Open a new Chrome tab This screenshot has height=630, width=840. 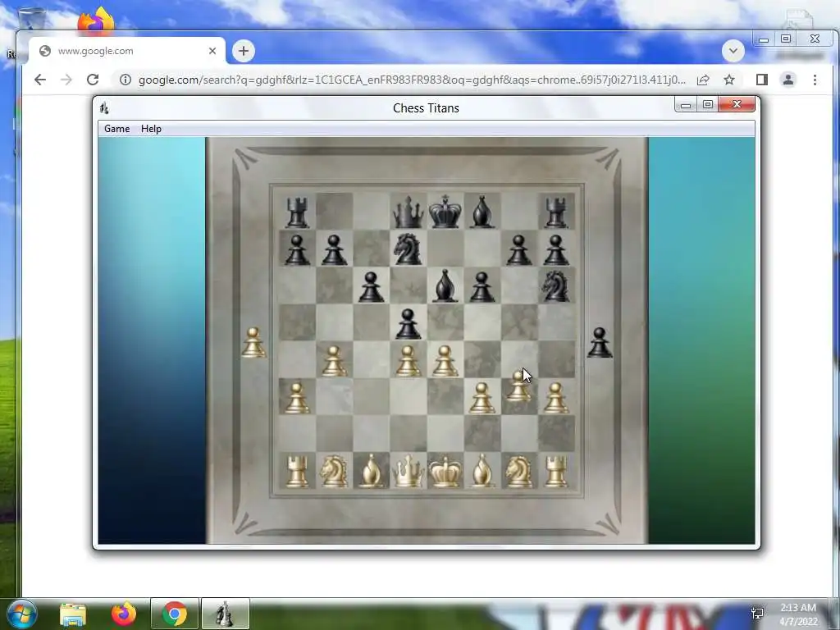click(x=244, y=51)
